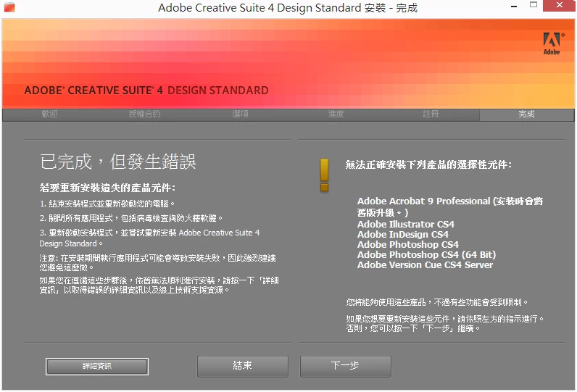Close the installer window

coord(559,6)
